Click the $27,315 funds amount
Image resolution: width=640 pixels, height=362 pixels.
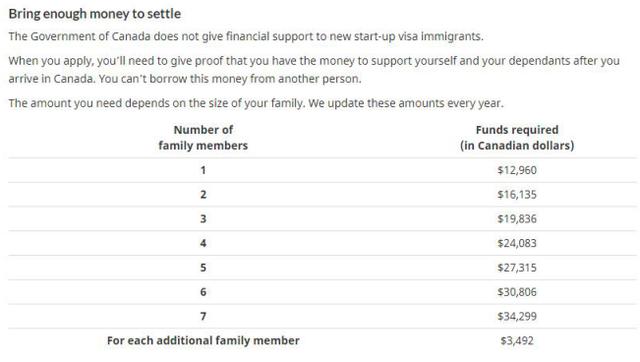tap(517, 268)
